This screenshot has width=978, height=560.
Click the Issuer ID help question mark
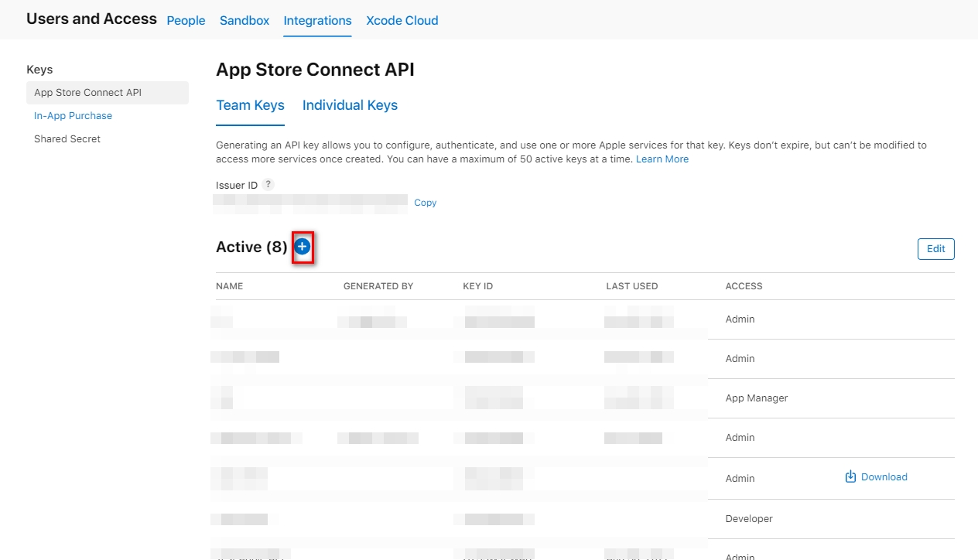click(x=268, y=185)
